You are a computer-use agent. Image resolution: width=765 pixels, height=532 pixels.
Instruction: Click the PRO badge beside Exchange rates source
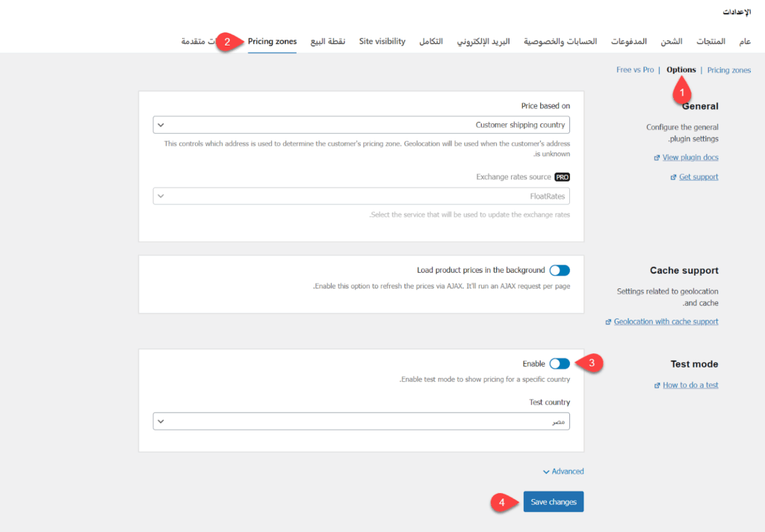point(562,177)
